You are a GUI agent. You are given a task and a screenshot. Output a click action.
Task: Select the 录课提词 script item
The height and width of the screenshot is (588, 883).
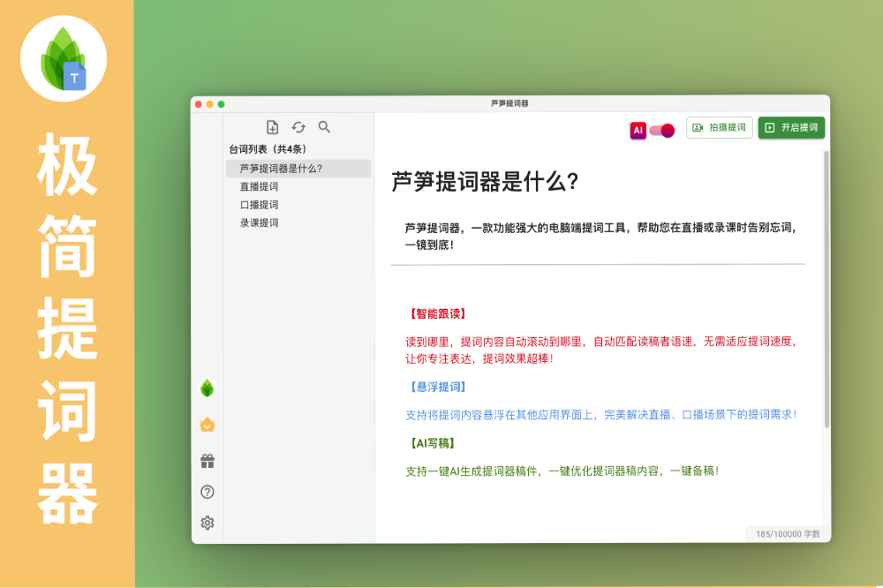click(259, 222)
